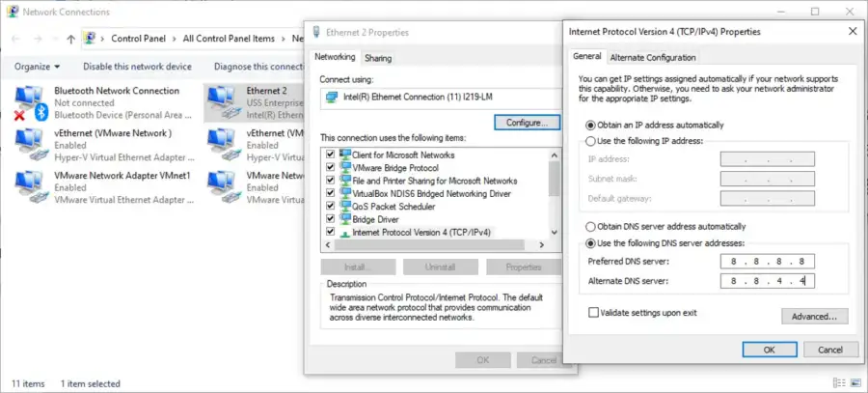Select Obtain an IP address automatically

click(x=590, y=126)
